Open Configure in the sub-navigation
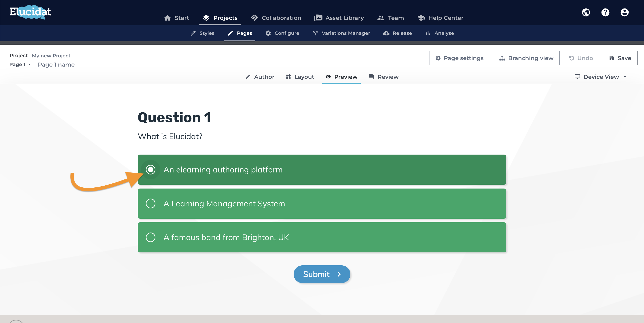This screenshot has width=644, height=323. point(282,33)
